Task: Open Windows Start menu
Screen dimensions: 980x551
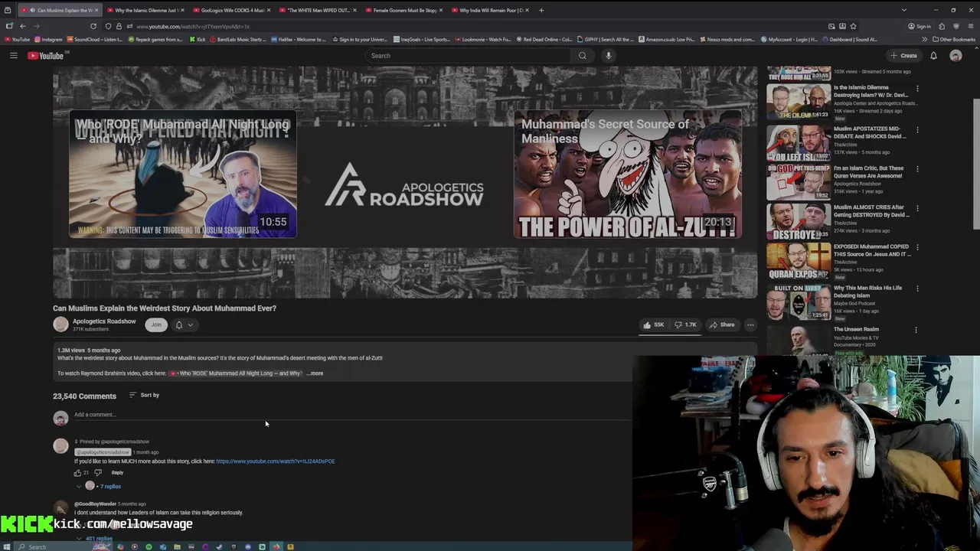Action: (x=8, y=546)
